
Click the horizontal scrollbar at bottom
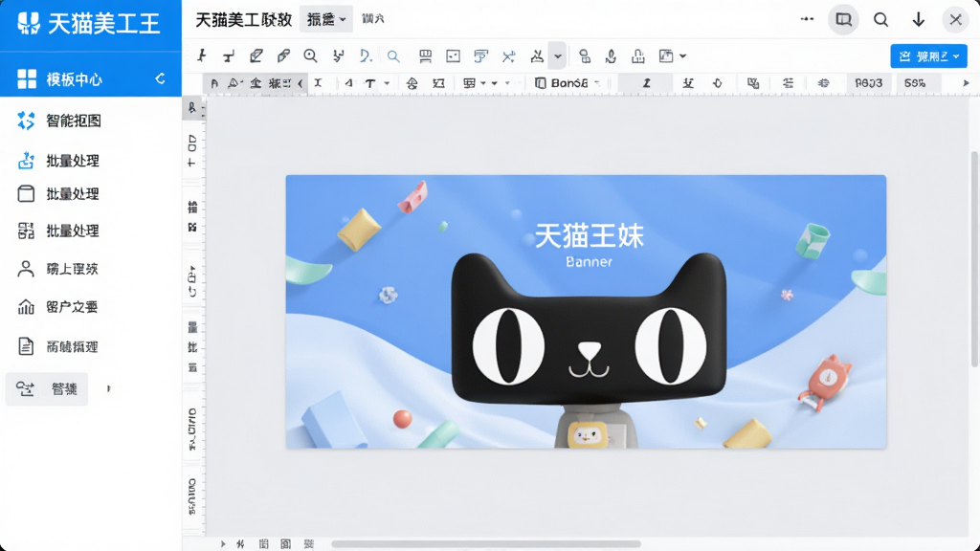485,544
